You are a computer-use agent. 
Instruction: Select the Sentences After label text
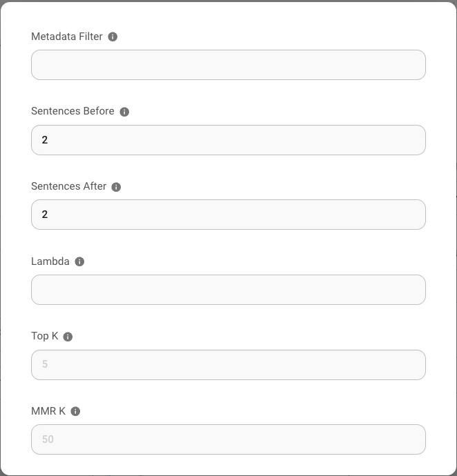point(69,186)
